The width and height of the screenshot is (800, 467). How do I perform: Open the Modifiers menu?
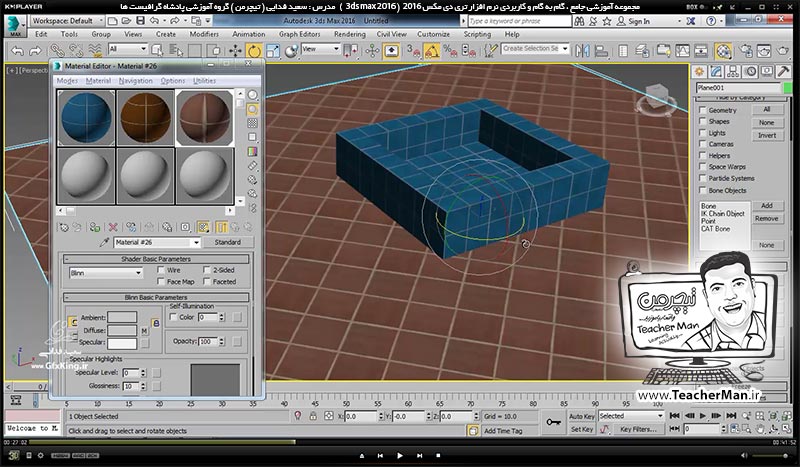[x=204, y=34]
